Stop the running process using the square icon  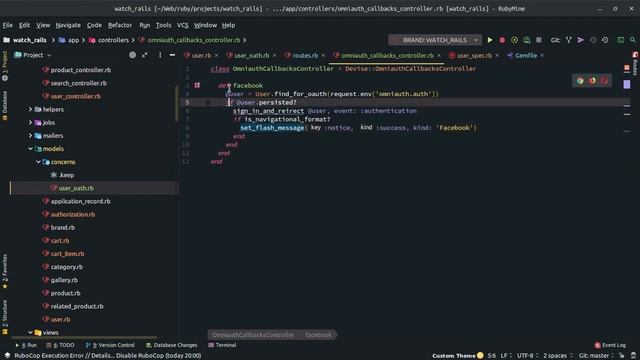coord(539,40)
